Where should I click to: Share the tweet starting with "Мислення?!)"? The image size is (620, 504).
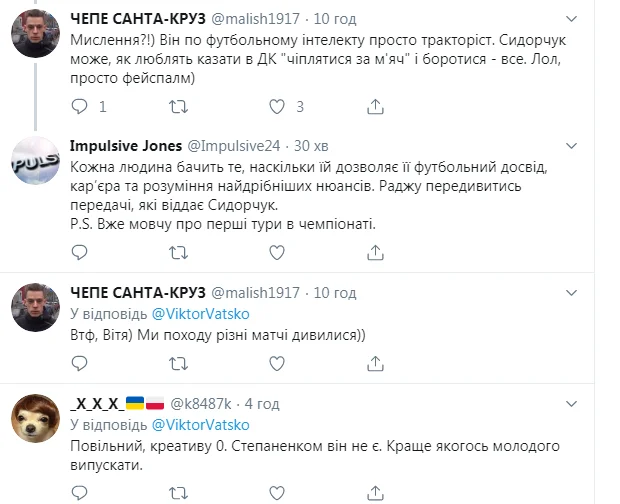(x=374, y=105)
